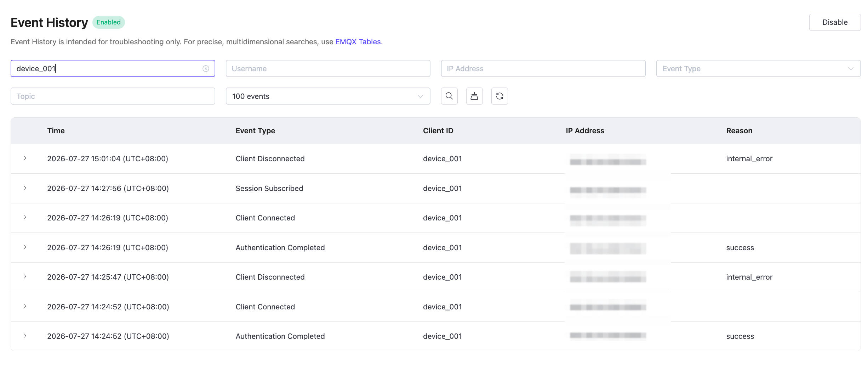
Task: Focus the IP Address filter field
Action: click(543, 68)
